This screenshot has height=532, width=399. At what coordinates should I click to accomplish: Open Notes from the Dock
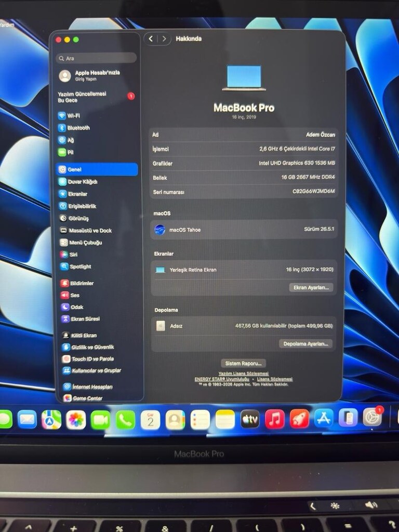pyautogui.click(x=225, y=420)
